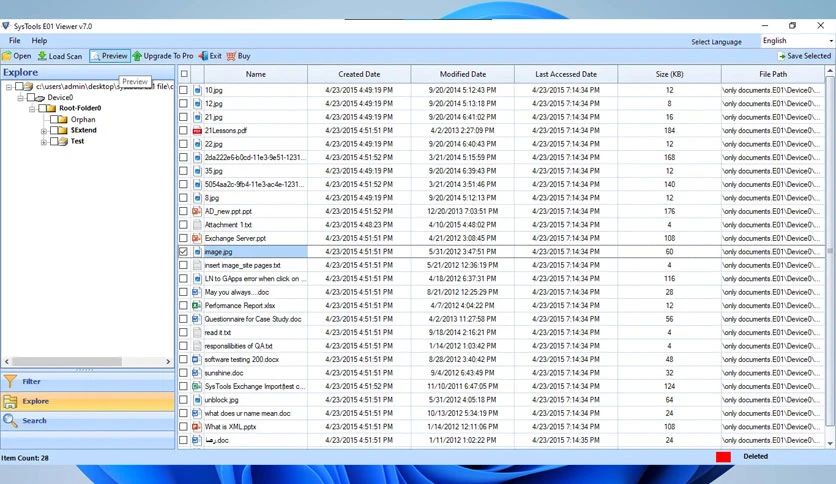Image resolution: width=836 pixels, height=484 pixels.
Task: Click the Preview magnifier toolbar button
Action: click(110, 56)
